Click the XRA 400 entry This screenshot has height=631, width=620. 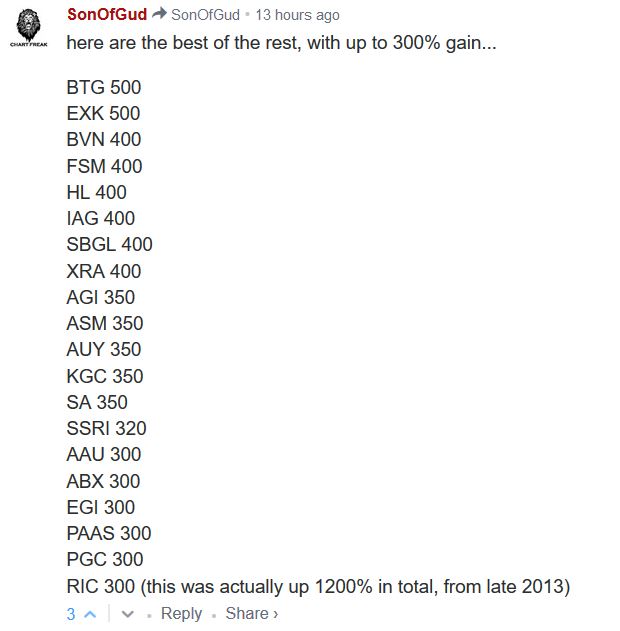coord(104,271)
